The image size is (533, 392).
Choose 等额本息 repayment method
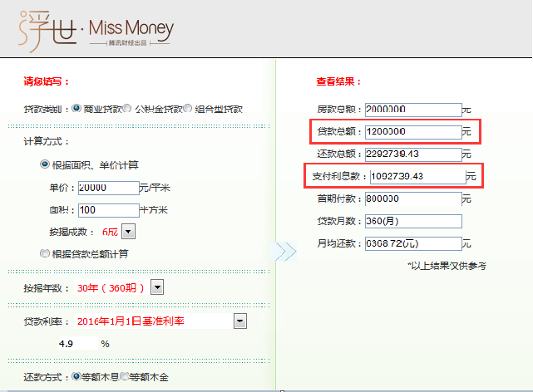click(76, 376)
